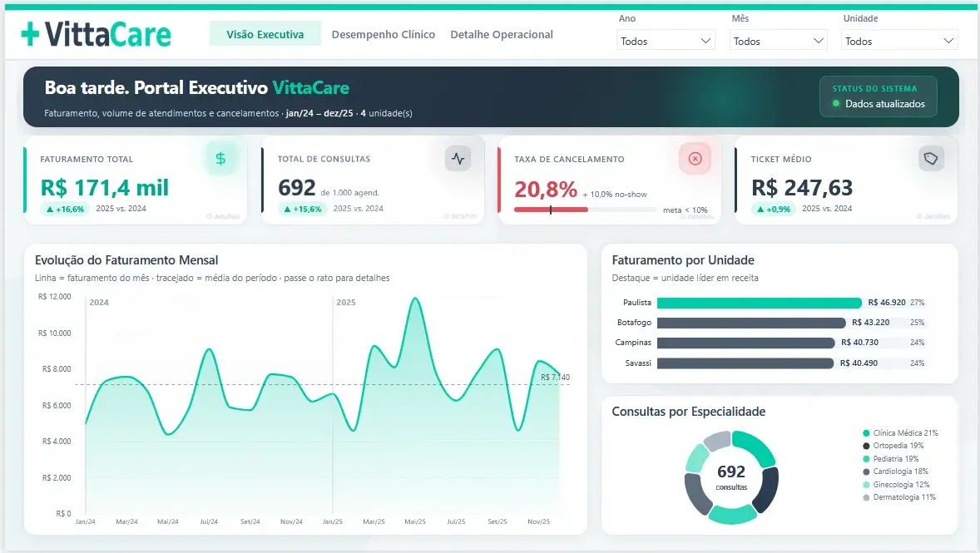Viewport: 980px width, 553px height.
Task: Click the dollar sign icon on Faturamento Total
Action: coord(220,159)
